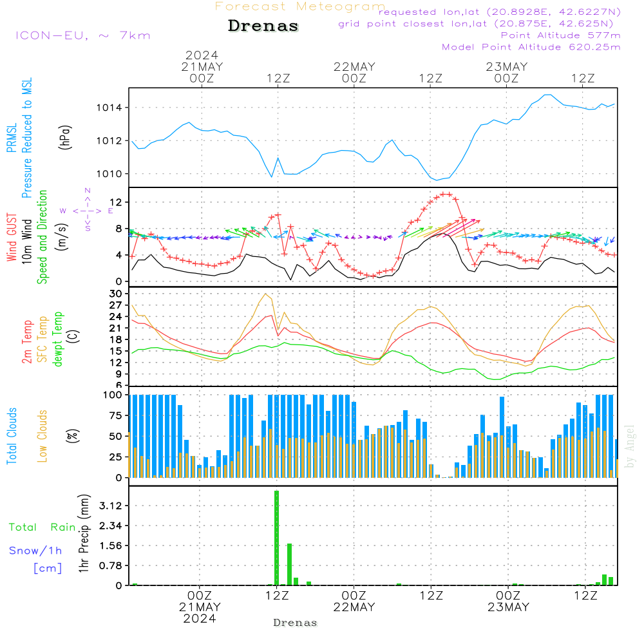Click the blue 'Total Clouds' label
The image size is (644, 644).
[x=12, y=436]
